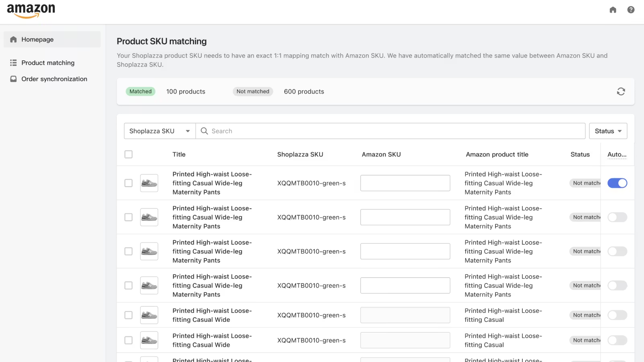Click '600 products' count text
This screenshot has width=644, height=362.
[304, 92]
